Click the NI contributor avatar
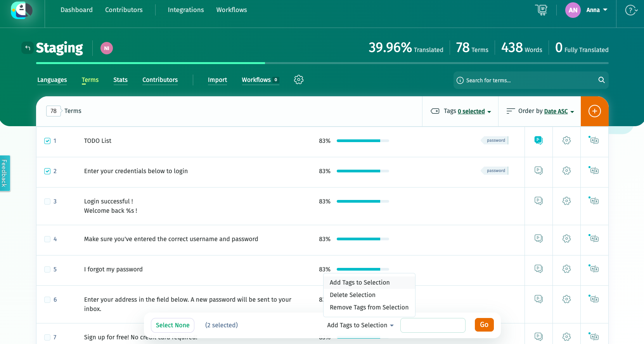 click(x=107, y=48)
